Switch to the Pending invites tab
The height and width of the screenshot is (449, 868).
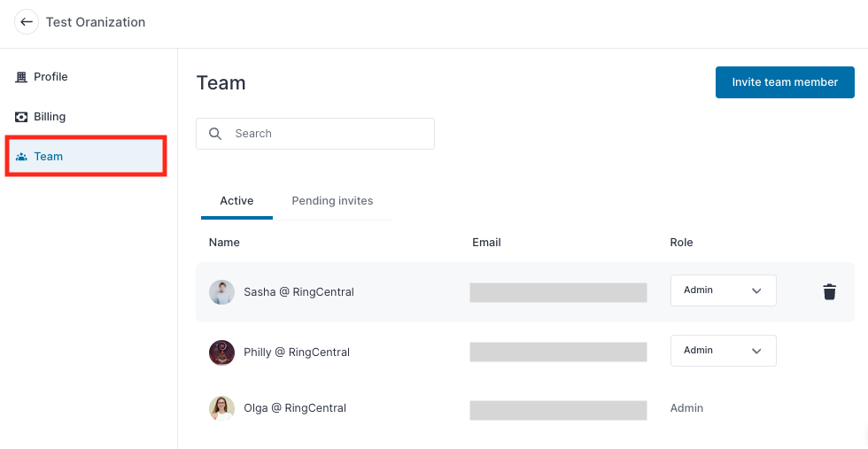tap(332, 201)
